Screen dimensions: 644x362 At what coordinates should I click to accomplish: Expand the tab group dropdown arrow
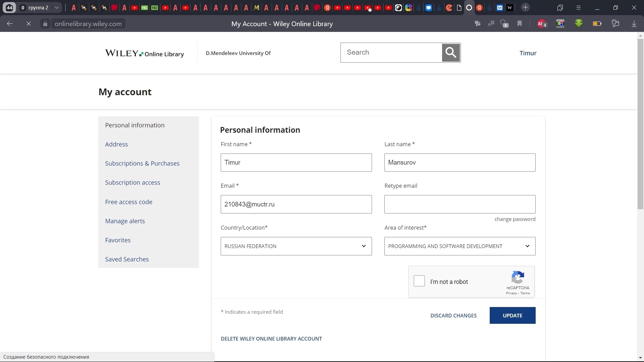(57, 7)
